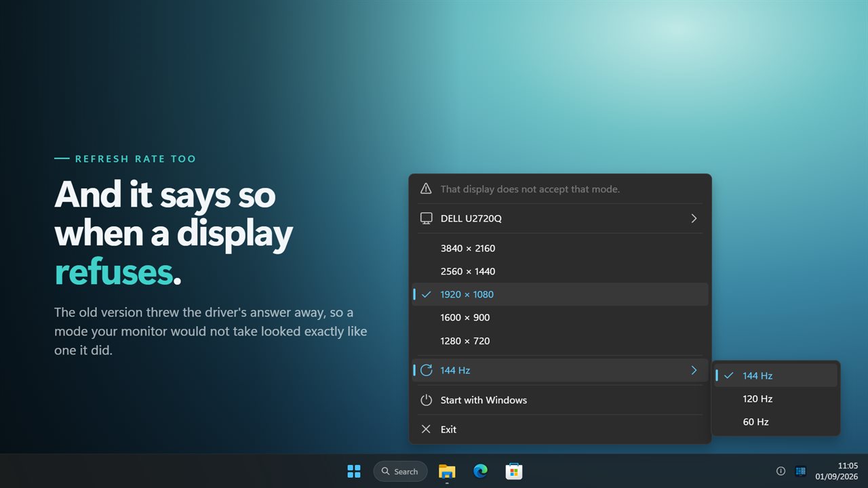Click the taskbar Search box
Image resolution: width=868 pixels, height=488 pixels.
(x=400, y=471)
